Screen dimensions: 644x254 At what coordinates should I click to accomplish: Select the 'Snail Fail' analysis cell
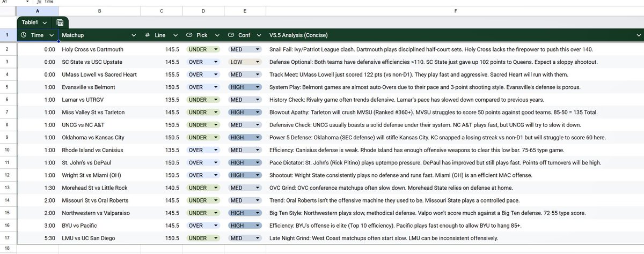[455, 49]
